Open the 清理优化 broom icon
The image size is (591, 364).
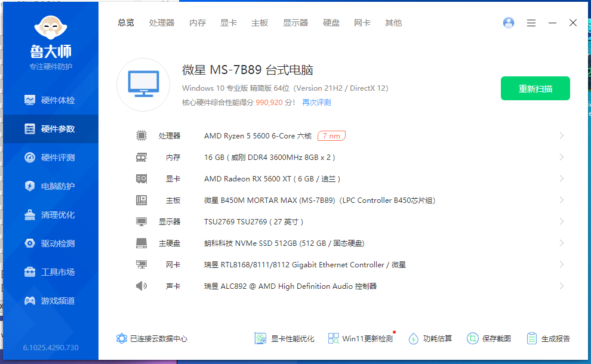[x=30, y=214]
